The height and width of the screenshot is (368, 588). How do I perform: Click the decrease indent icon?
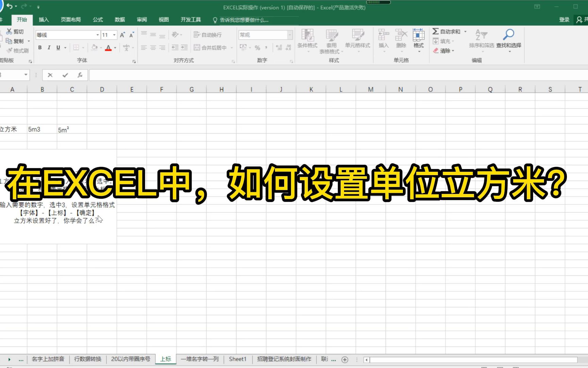point(175,48)
